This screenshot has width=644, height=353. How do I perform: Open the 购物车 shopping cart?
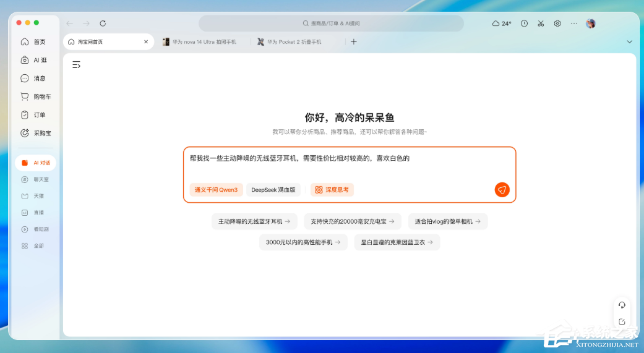pyautogui.click(x=36, y=96)
